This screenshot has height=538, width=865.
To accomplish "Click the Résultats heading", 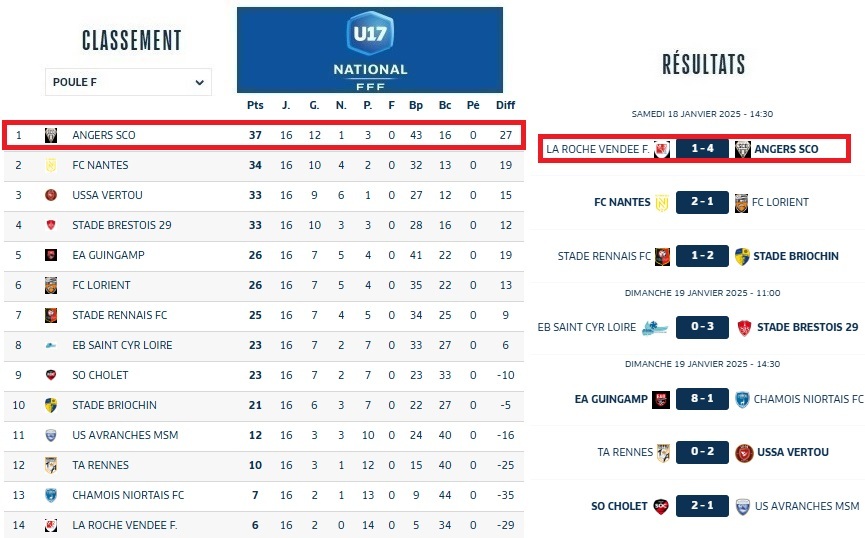I will 703,65.
